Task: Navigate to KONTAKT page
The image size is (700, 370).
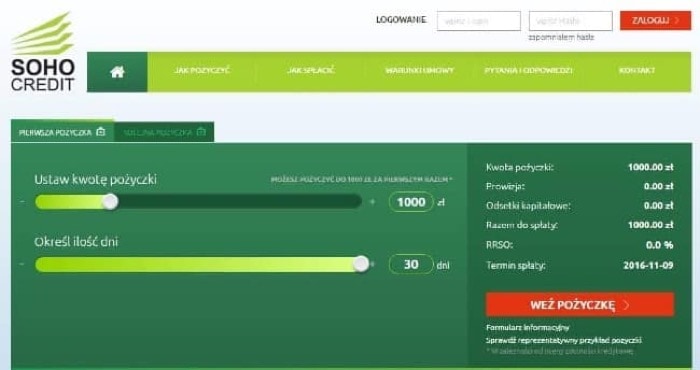Action: (x=637, y=71)
